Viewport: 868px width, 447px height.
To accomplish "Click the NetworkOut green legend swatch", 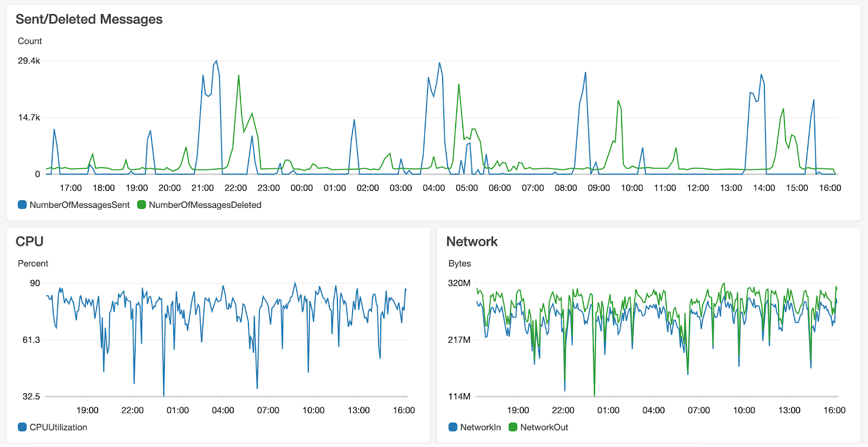I will 513,427.
